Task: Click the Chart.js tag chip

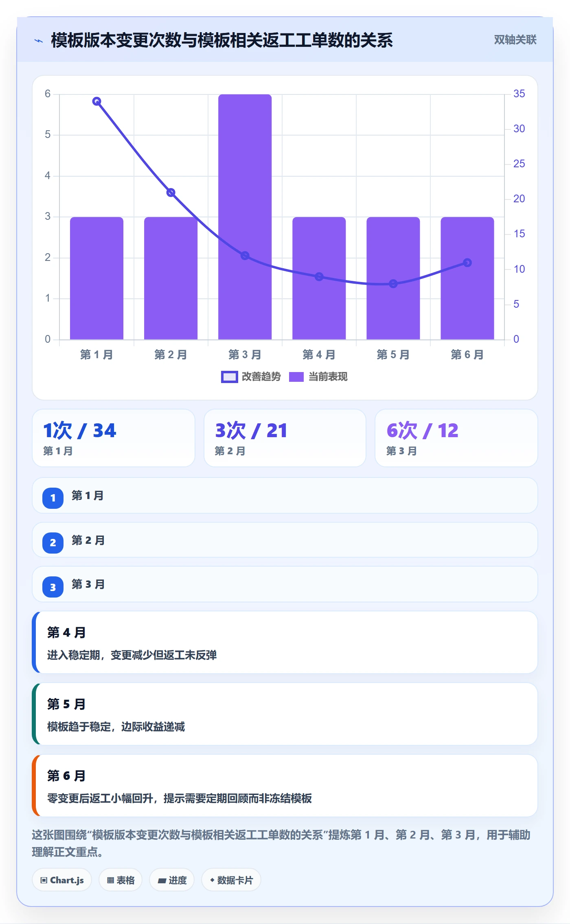Action: click(x=62, y=880)
